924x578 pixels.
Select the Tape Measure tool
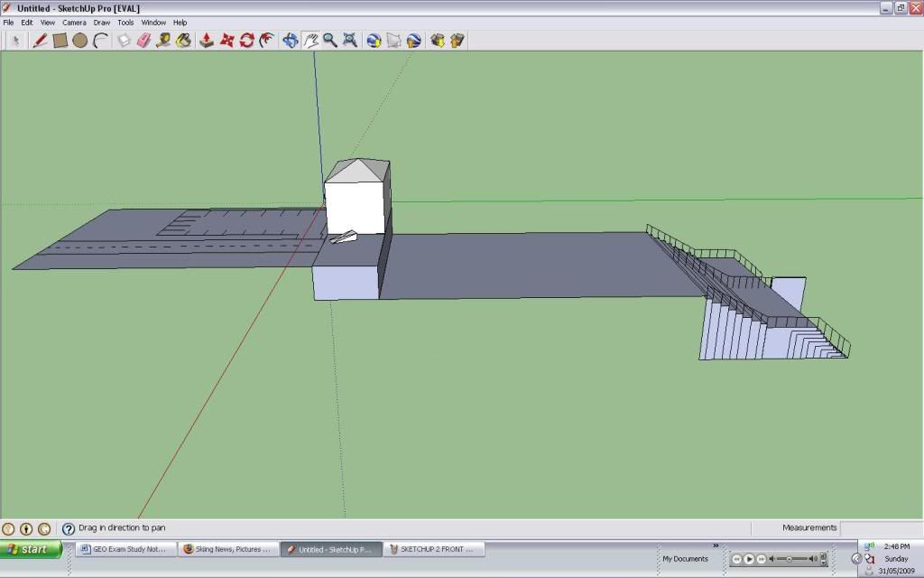163,40
